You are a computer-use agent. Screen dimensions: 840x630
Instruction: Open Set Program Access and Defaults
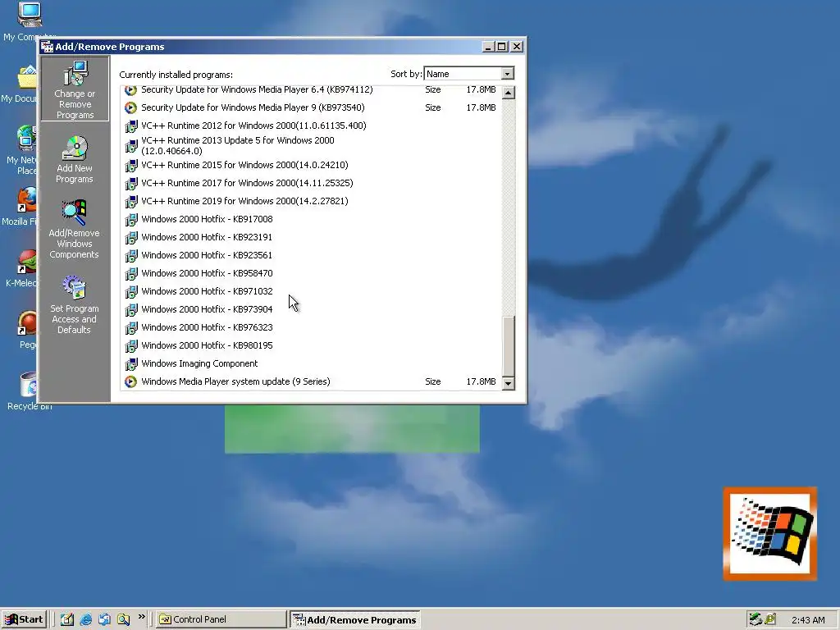click(74, 305)
